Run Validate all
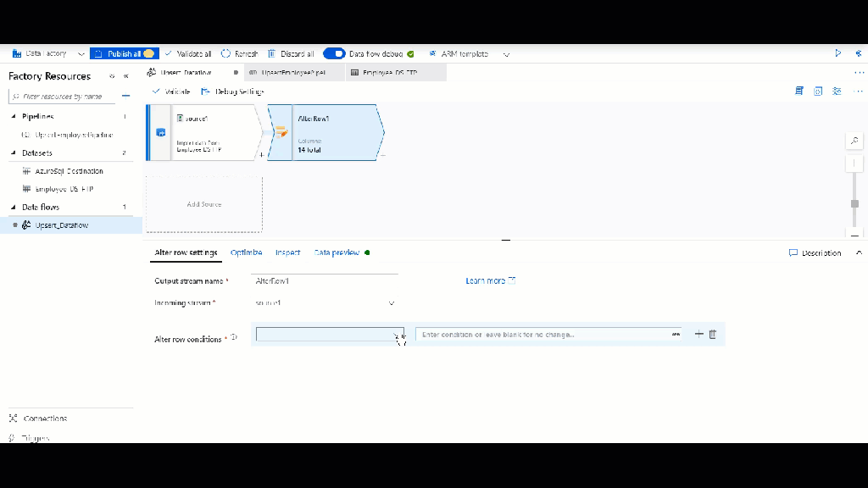Viewport: 868px width, 488px height. pyautogui.click(x=188, y=53)
